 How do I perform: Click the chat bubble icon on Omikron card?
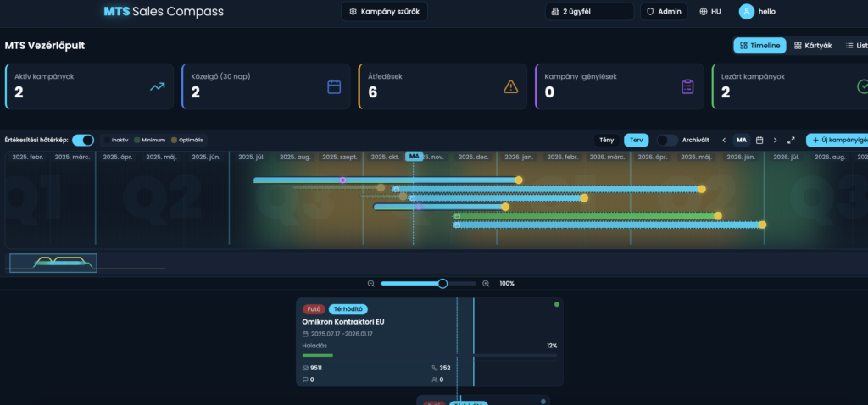pyautogui.click(x=305, y=380)
